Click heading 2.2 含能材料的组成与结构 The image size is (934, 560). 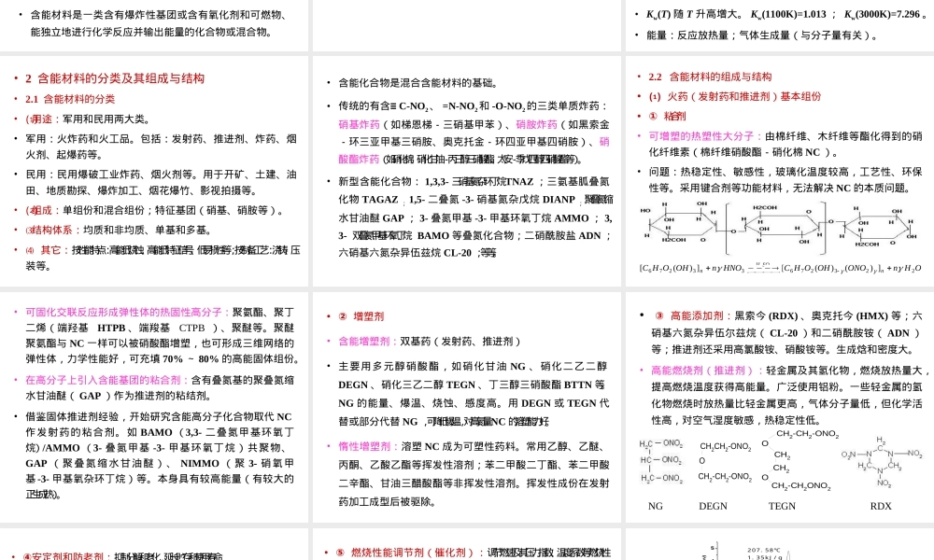(x=710, y=77)
